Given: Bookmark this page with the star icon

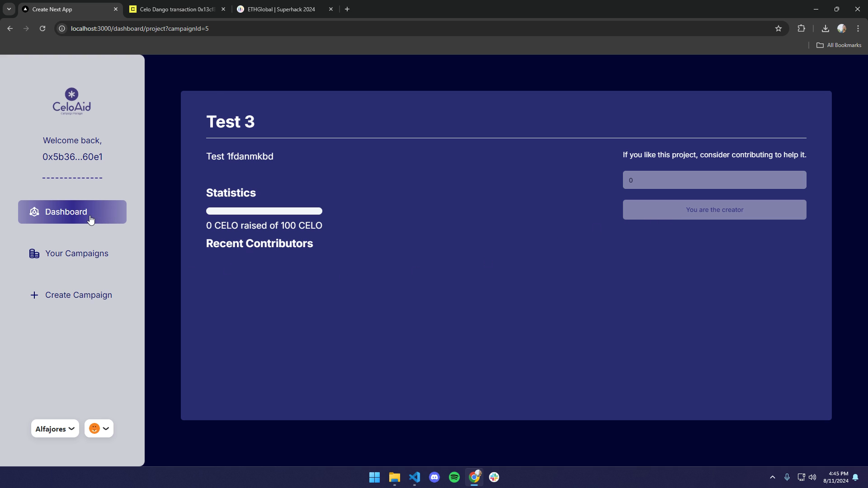Looking at the screenshot, I should (778, 28).
